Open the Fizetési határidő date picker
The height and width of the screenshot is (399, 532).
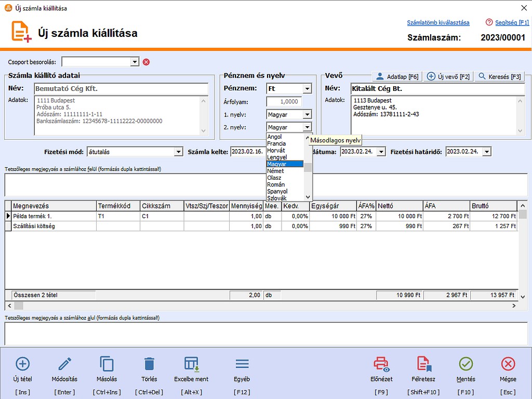pos(486,152)
